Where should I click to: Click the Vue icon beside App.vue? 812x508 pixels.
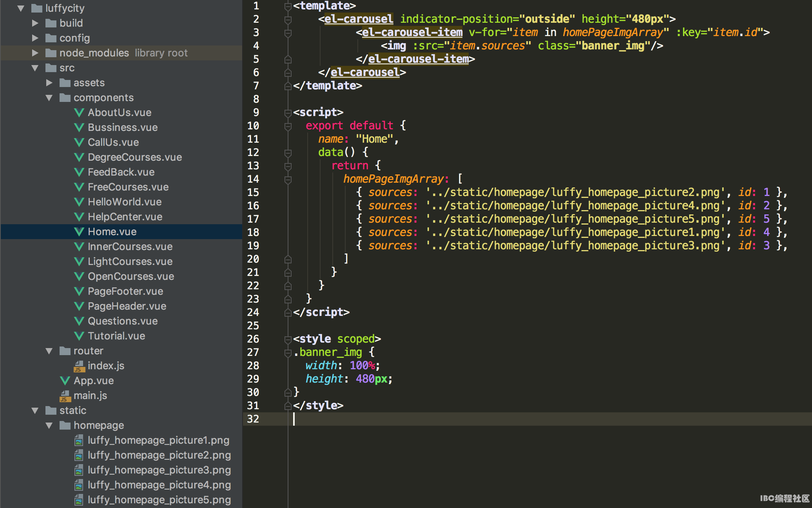click(65, 381)
